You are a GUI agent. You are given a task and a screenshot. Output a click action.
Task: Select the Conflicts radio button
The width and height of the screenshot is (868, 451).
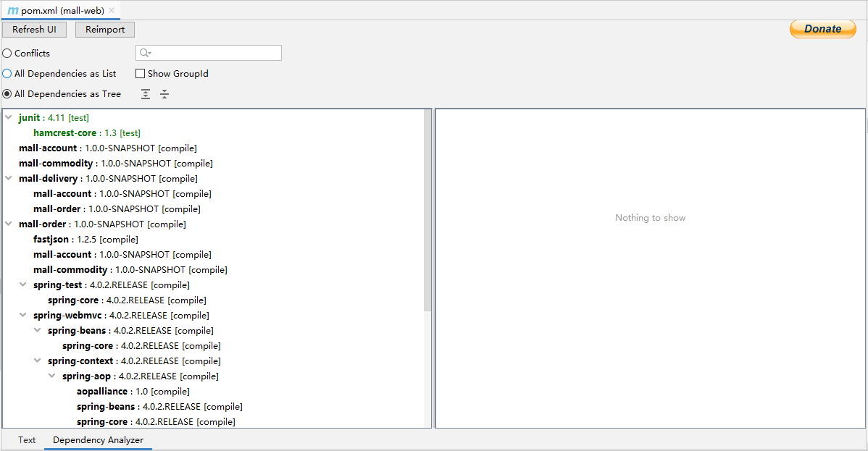point(7,53)
